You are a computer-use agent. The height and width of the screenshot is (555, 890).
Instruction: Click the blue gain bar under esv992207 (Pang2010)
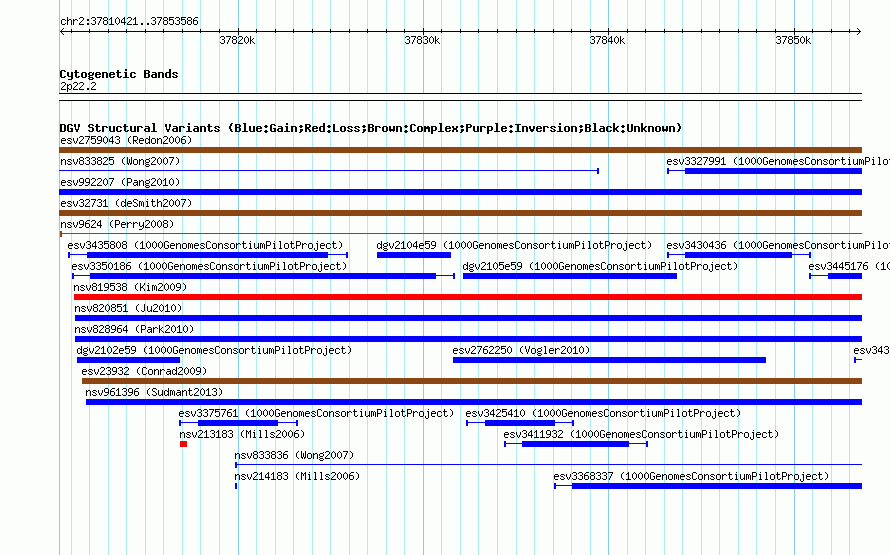tap(460, 192)
